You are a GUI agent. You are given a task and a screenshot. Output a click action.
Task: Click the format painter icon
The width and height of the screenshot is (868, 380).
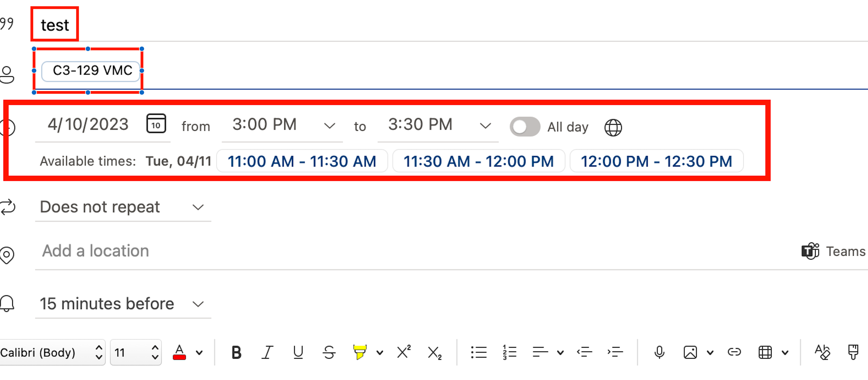tap(853, 352)
